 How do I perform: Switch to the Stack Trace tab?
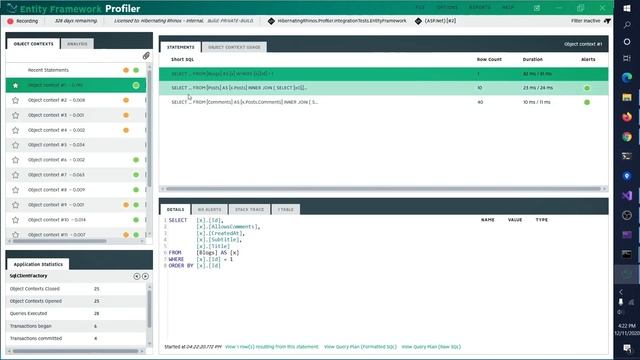pyautogui.click(x=249, y=209)
